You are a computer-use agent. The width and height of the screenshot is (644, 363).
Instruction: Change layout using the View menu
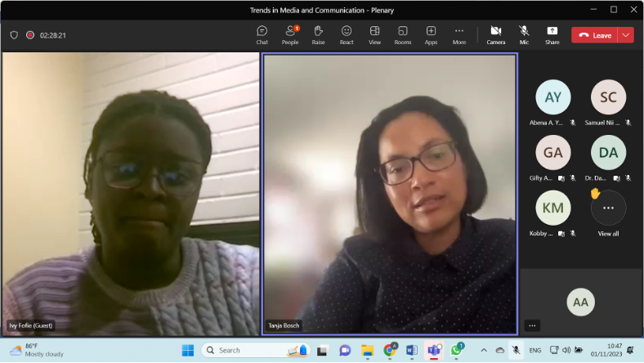coord(374,34)
